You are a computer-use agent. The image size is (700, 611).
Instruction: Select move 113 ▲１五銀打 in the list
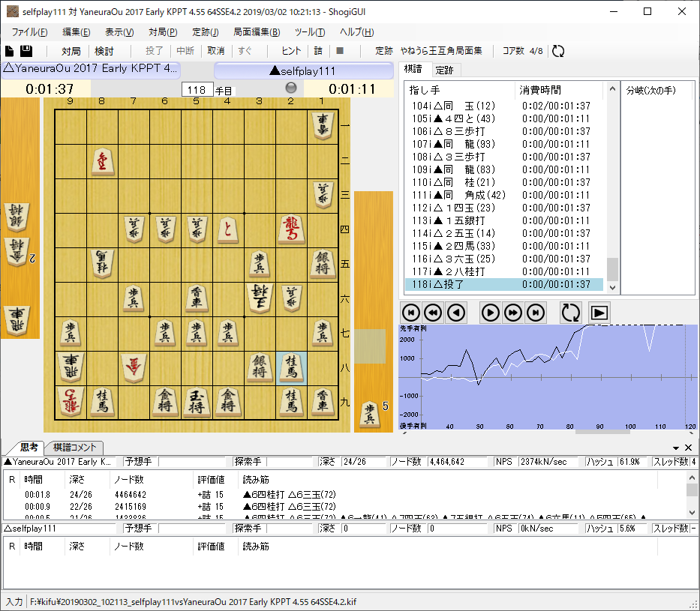pyautogui.click(x=504, y=220)
